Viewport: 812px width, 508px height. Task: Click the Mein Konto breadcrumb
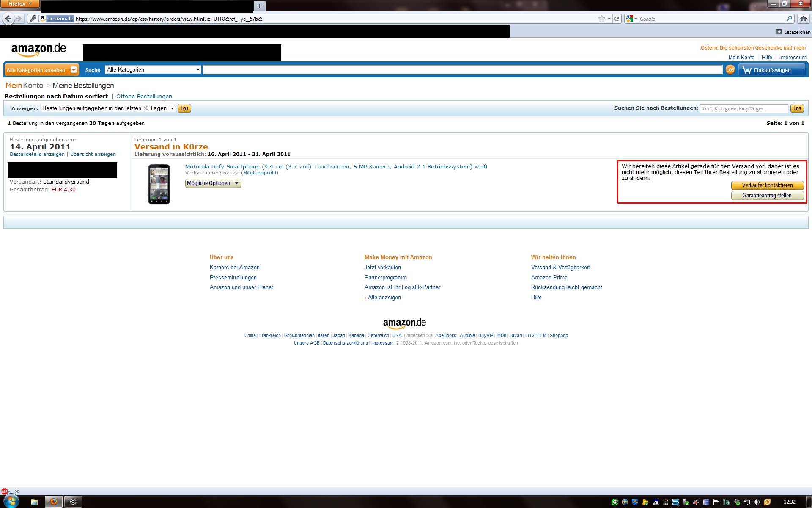point(24,86)
